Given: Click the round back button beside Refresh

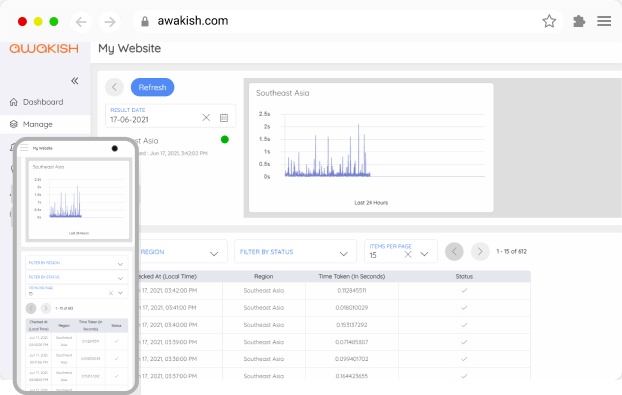Looking at the screenshot, I should [x=115, y=87].
